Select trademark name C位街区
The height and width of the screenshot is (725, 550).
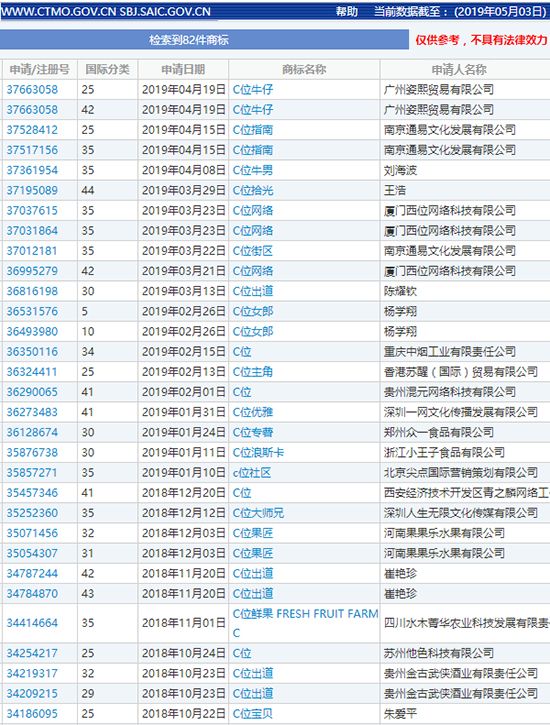[x=253, y=251]
